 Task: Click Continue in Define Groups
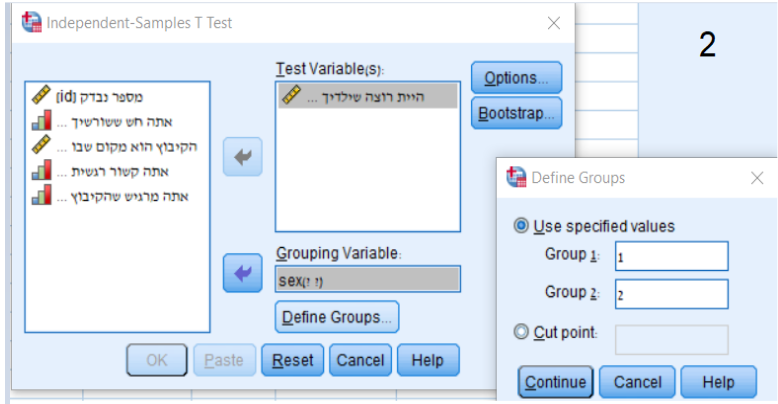pyautogui.click(x=555, y=382)
